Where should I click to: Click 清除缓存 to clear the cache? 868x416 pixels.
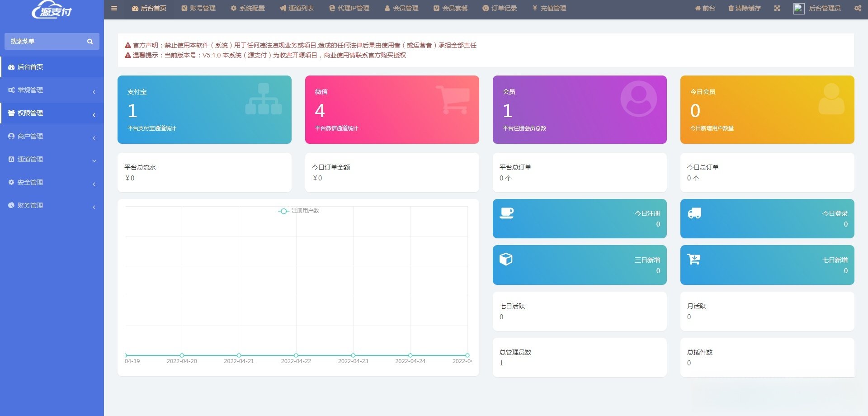pos(744,8)
